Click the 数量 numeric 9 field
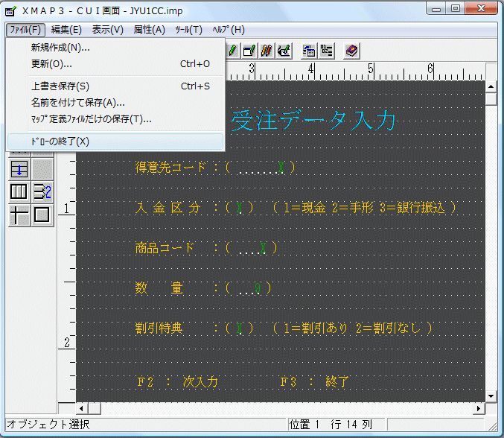 pos(249,288)
